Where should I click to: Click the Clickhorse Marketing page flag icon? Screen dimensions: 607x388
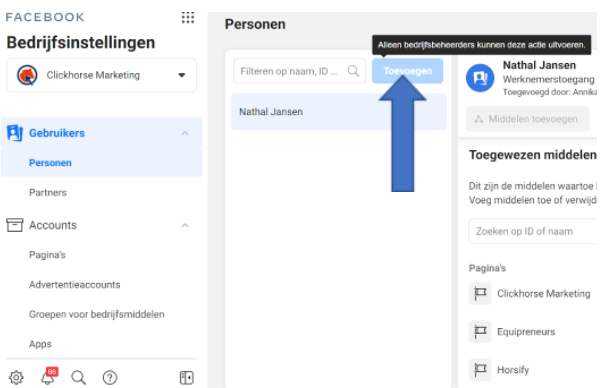pos(480,294)
